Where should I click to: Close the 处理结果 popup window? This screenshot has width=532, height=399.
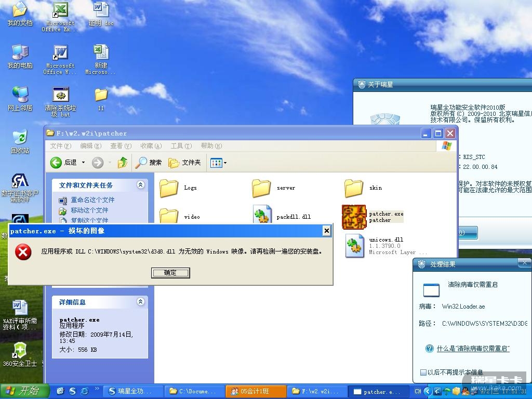525,263
